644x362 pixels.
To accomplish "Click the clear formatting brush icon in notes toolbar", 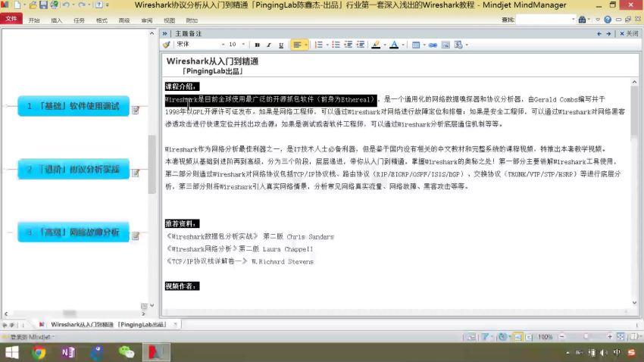I will pyautogui.click(x=167, y=45).
